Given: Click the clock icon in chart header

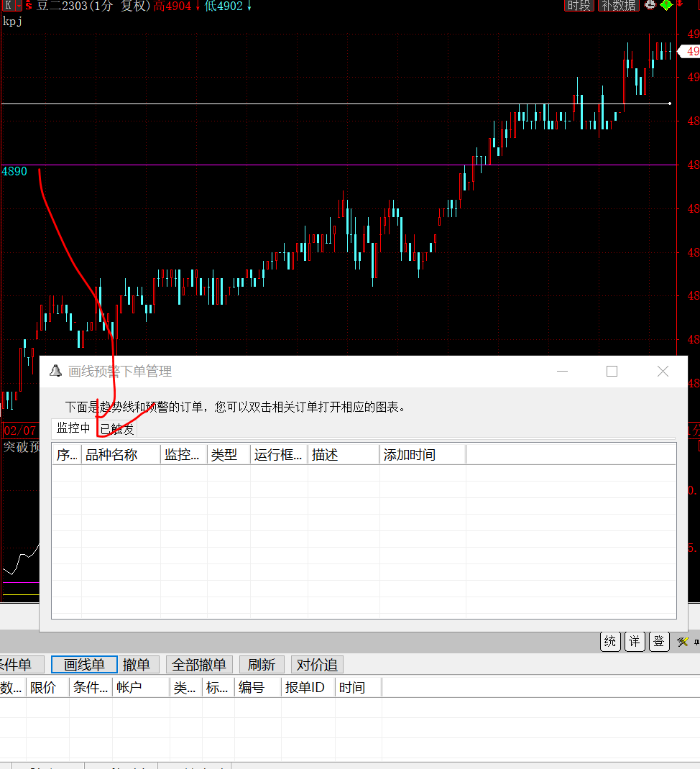Looking at the screenshot, I should tap(650, 5).
